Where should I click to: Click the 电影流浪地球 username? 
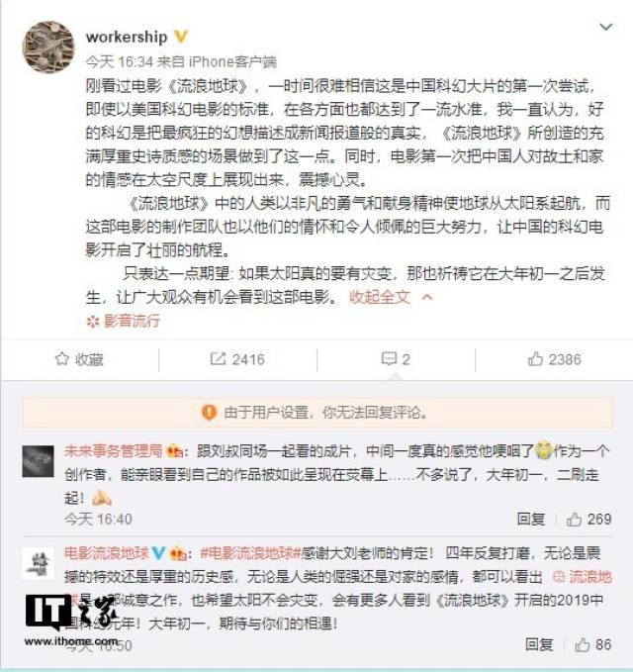pos(106,553)
